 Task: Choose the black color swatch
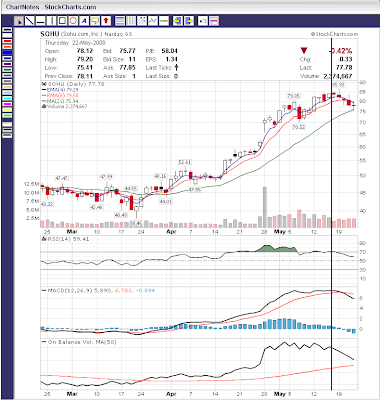coord(7,30)
